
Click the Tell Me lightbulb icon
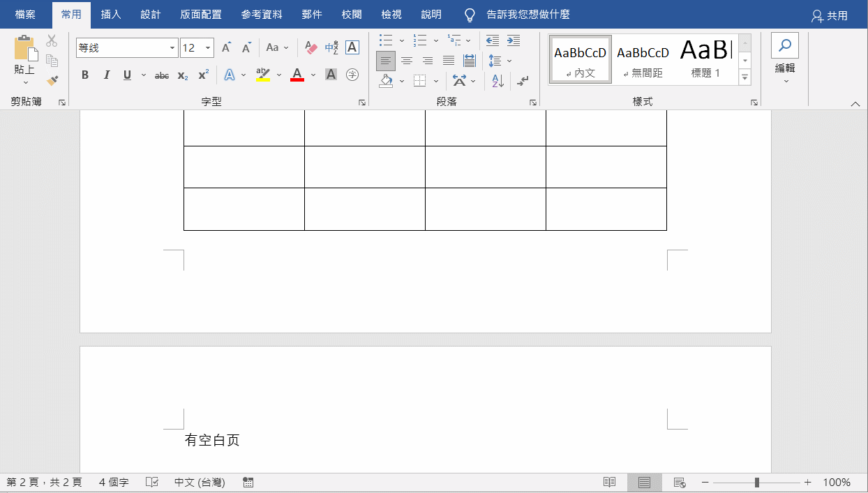(x=470, y=15)
